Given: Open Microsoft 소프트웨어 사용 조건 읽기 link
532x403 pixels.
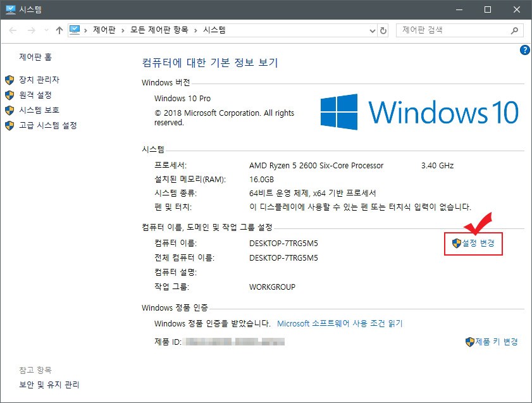Looking at the screenshot, I should click(x=340, y=324).
